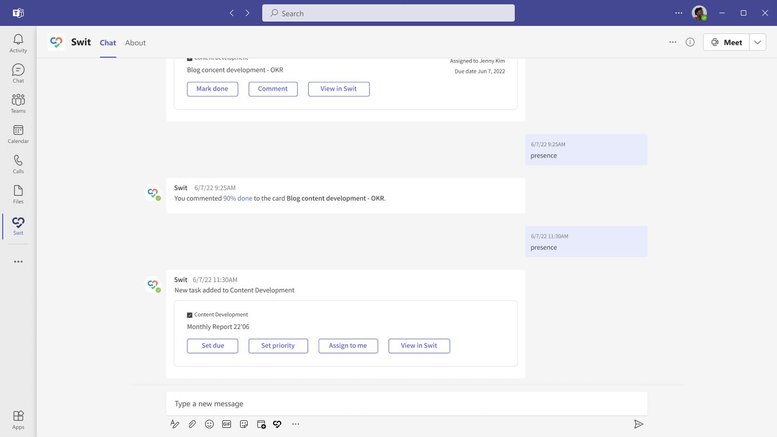Click the Set priority button

pyautogui.click(x=278, y=346)
